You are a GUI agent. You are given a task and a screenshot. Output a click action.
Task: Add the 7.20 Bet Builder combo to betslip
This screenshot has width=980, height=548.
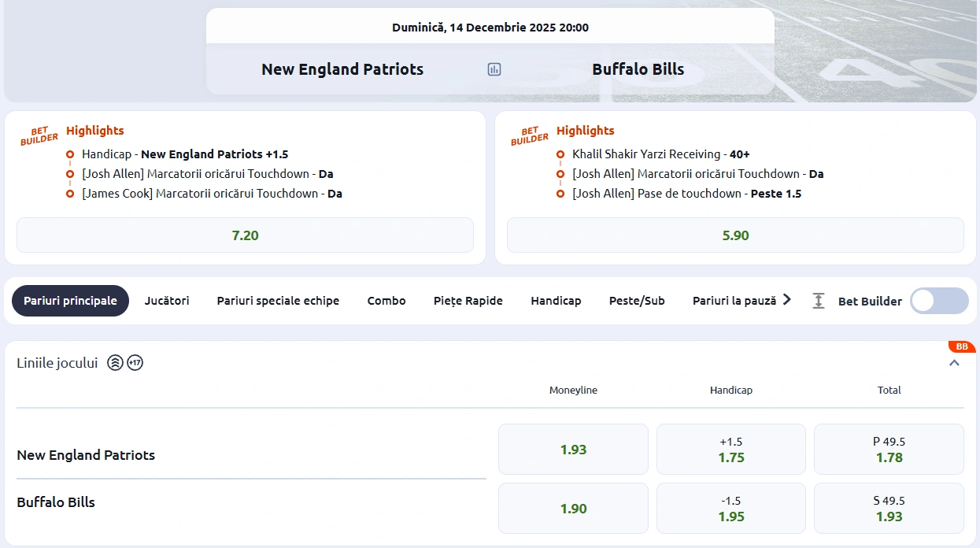tap(245, 235)
